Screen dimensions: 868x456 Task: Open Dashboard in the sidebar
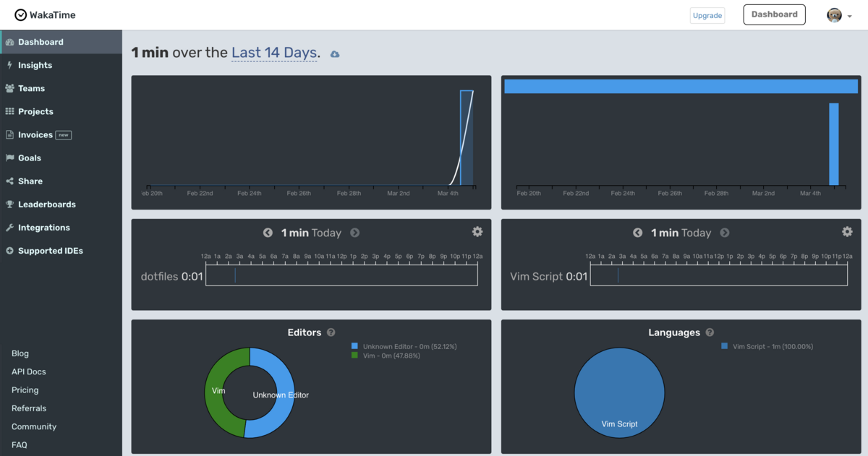click(x=61, y=42)
